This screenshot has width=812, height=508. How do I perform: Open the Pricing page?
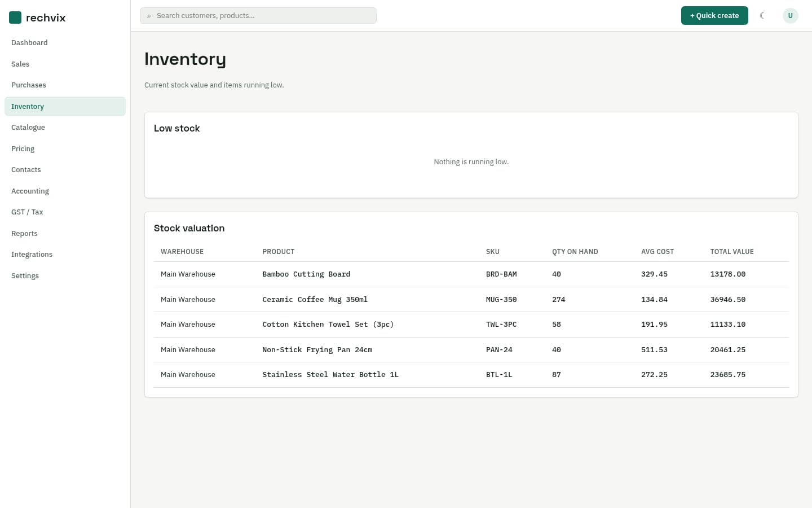click(x=65, y=148)
